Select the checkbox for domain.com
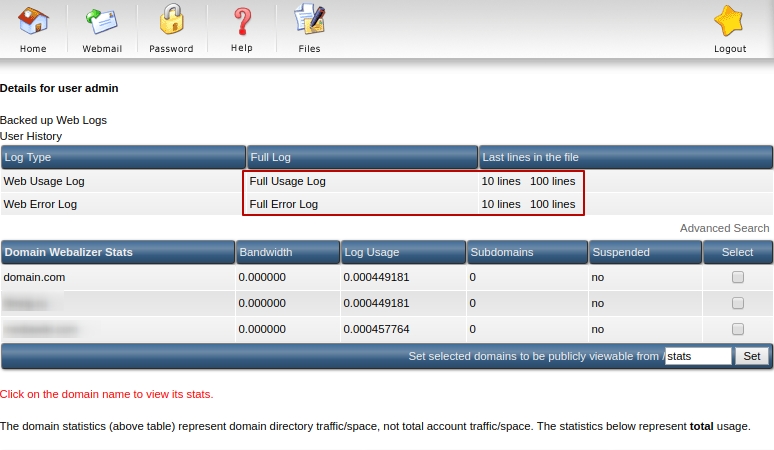This screenshot has height=450, width=774. click(738, 277)
